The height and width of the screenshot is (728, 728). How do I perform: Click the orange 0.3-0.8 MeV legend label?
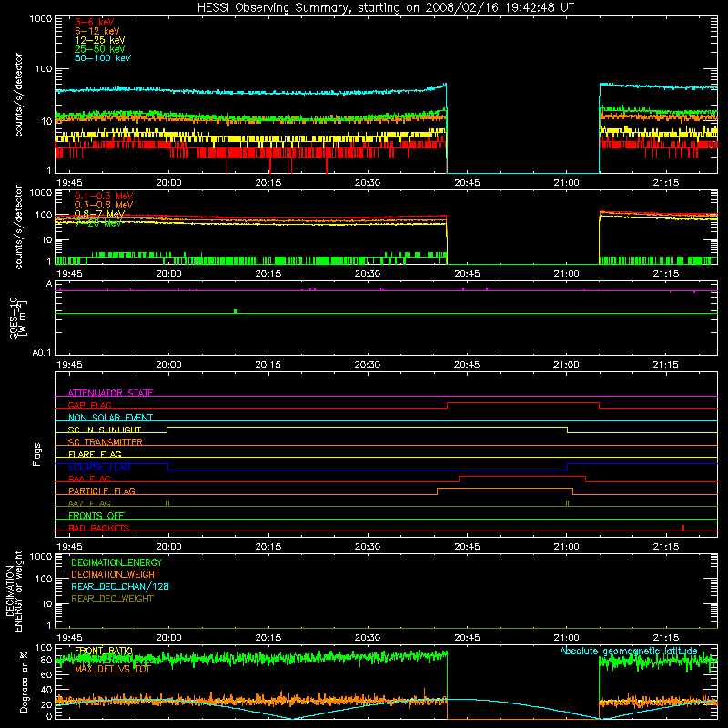coord(104,205)
